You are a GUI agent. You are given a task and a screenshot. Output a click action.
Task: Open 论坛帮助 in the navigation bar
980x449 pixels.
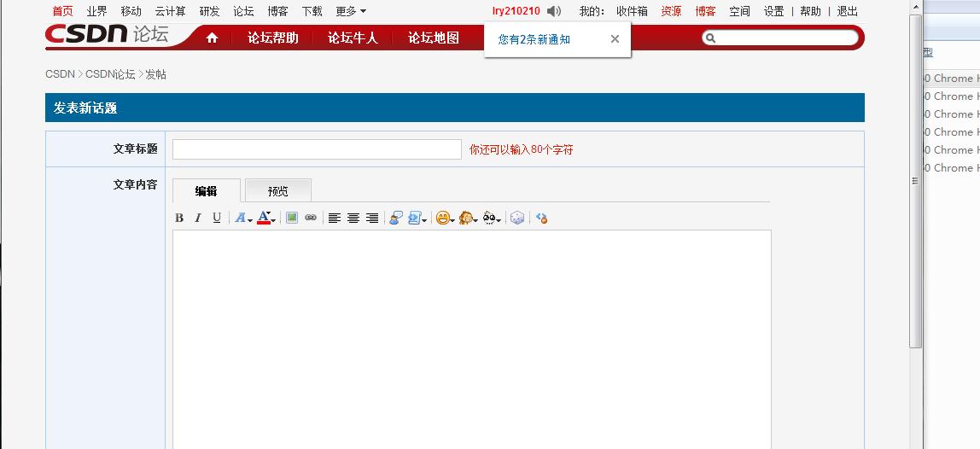[272, 38]
